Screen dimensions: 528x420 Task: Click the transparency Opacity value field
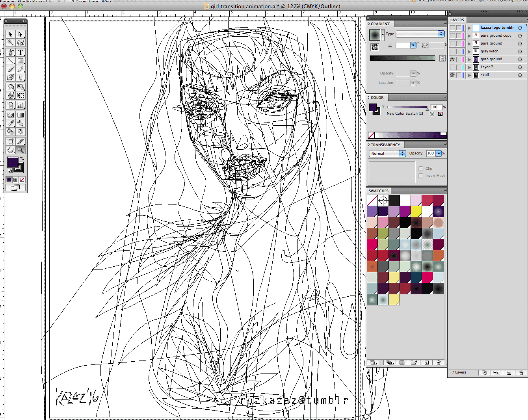coord(431,153)
